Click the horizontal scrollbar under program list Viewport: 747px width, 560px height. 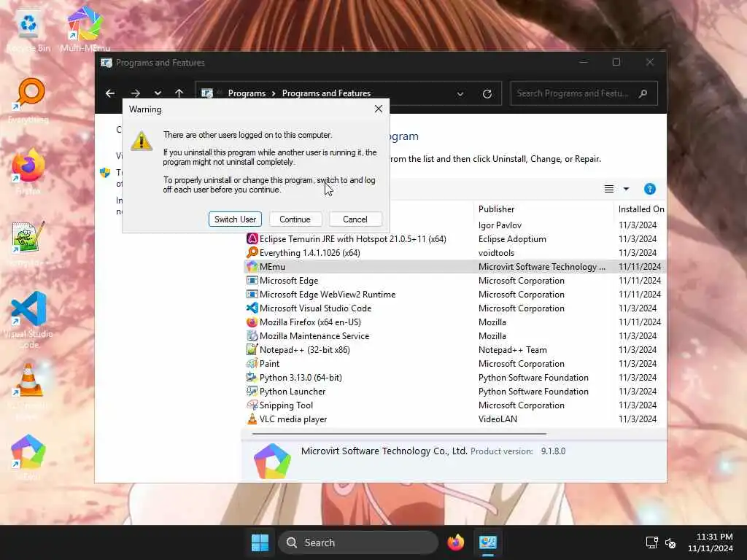coord(399,434)
